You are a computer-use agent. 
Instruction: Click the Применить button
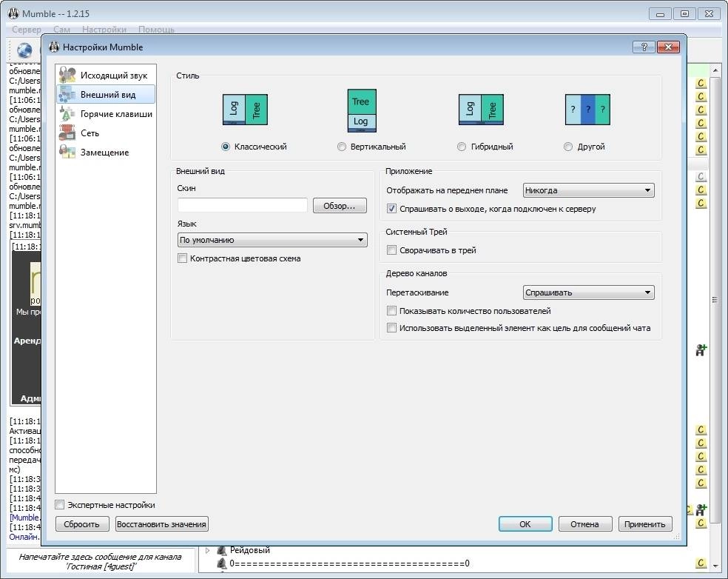tap(645, 523)
